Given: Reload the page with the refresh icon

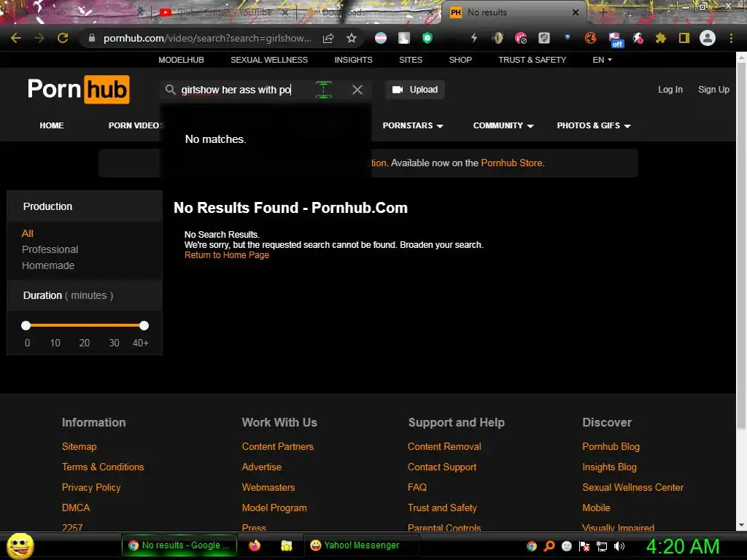Looking at the screenshot, I should point(63,38).
